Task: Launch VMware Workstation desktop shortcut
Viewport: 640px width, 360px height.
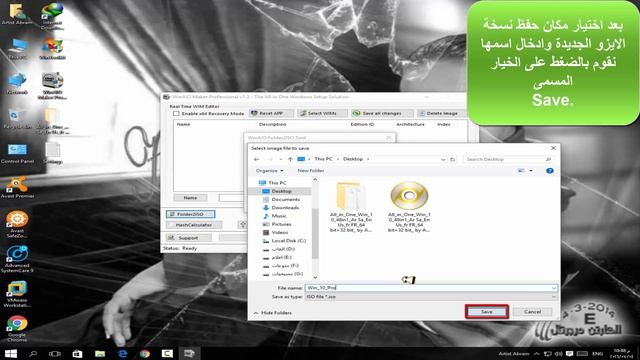Action: [x=17, y=294]
